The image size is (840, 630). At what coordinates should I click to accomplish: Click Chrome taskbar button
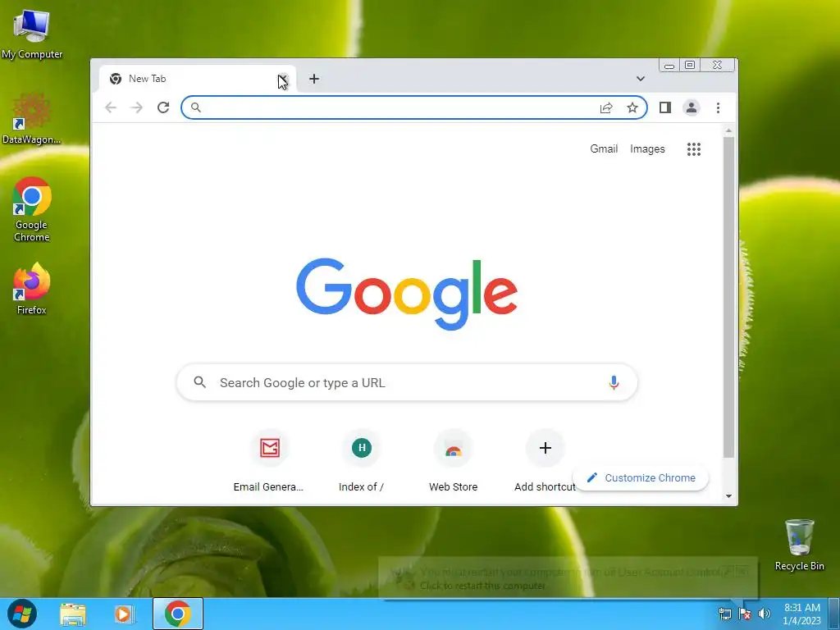[178, 614]
